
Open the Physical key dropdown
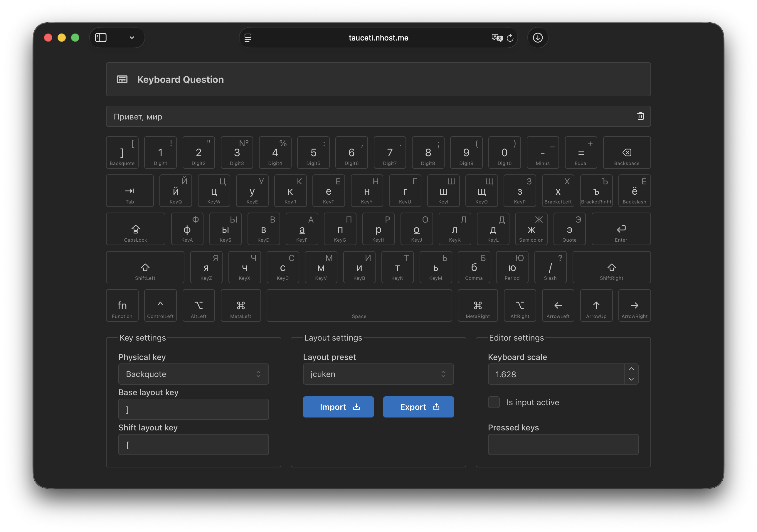[194, 374]
